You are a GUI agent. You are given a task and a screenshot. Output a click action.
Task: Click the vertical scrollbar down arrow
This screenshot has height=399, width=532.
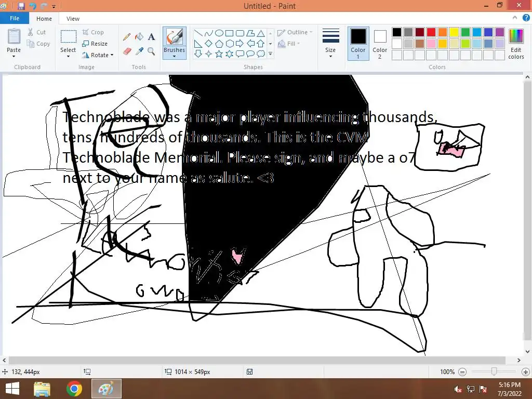tap(528, 352)
